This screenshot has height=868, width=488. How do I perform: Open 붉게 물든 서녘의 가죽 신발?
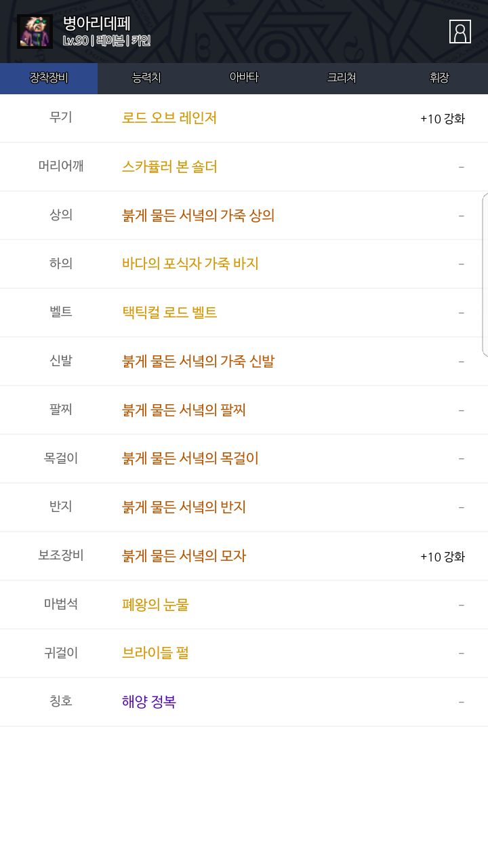click(198, 361)
